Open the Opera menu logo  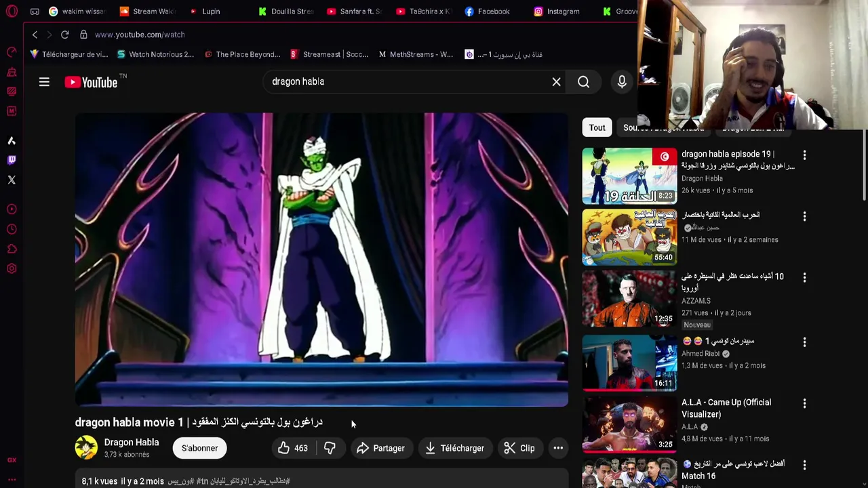(x=11, y=12)
